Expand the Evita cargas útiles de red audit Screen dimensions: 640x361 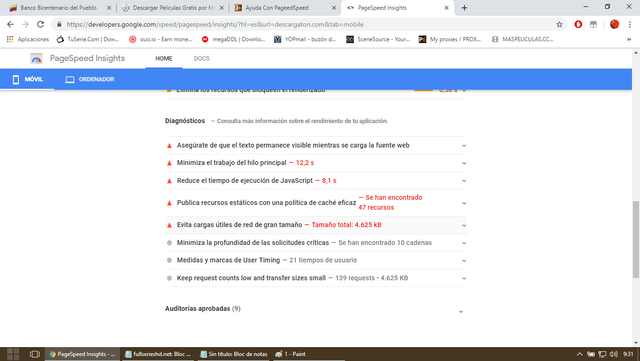316,225
